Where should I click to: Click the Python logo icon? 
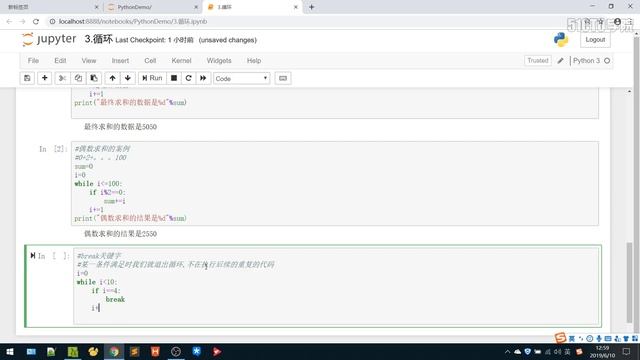pos(561,40)
